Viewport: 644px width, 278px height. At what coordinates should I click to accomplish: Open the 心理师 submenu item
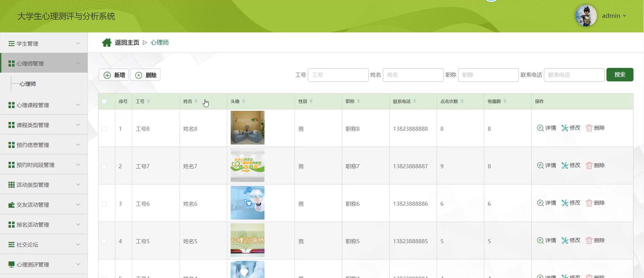(x=28, y=84)
